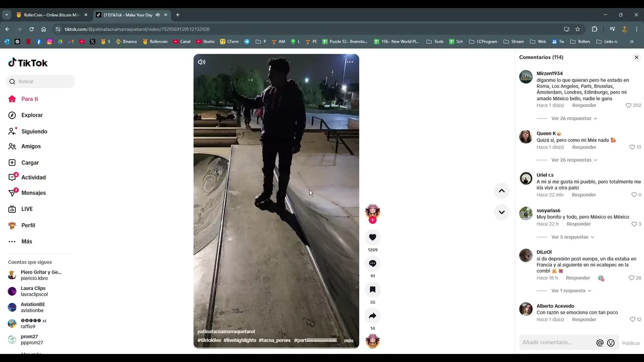644x362 pixels.
Task: Share the video with the arrow icon
Action: tap(372, 316)
